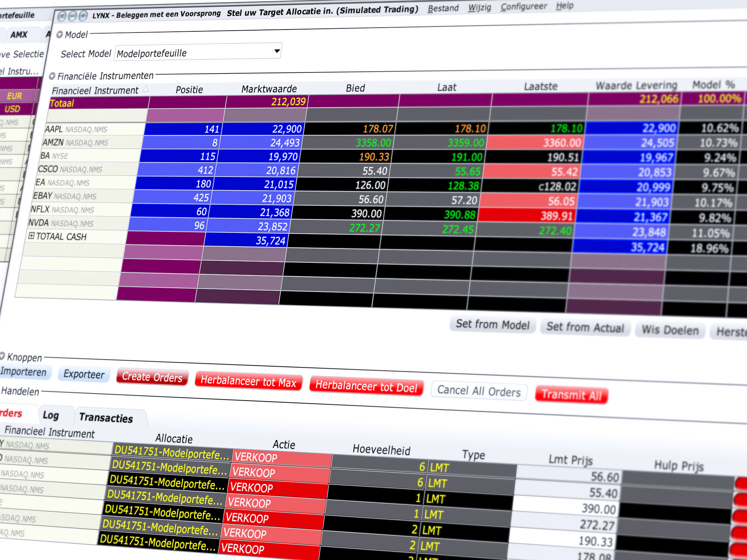Click the Wis Doelen button

(670, 330)
